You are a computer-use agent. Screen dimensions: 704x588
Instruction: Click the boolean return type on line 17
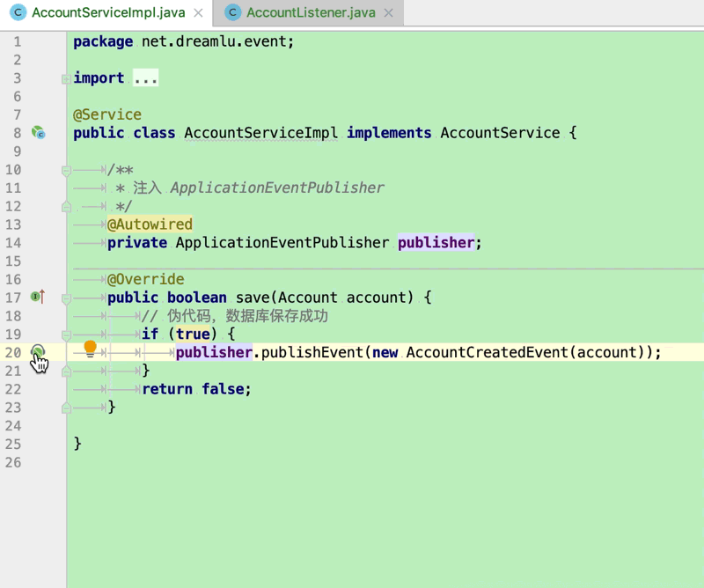pos(196,298)
